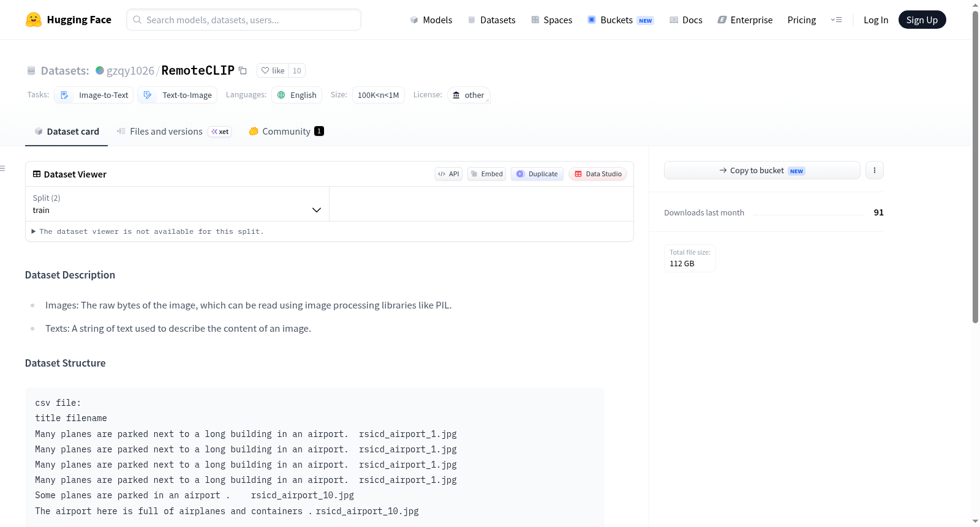Click the gzqy1026 user avatar

pos(100,70)
